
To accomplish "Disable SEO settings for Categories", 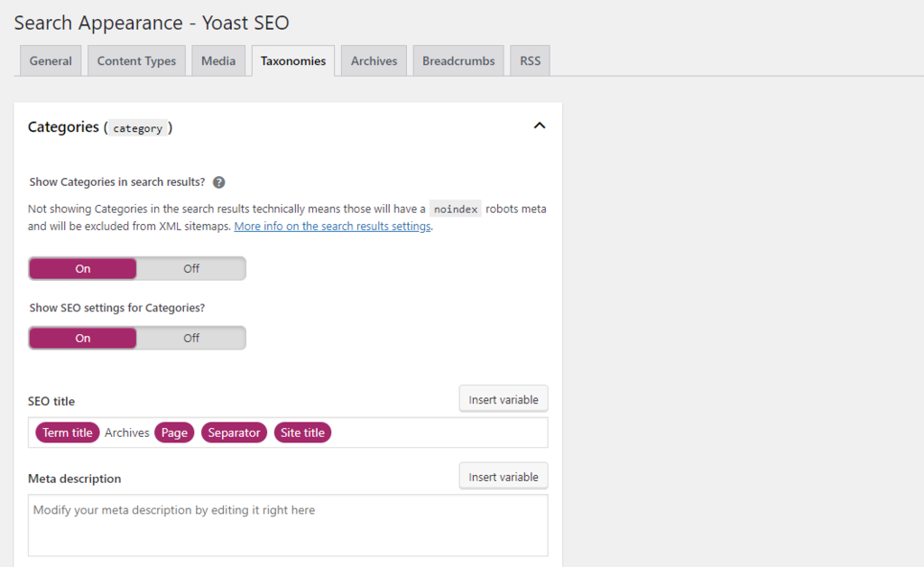I will (190, 338).
